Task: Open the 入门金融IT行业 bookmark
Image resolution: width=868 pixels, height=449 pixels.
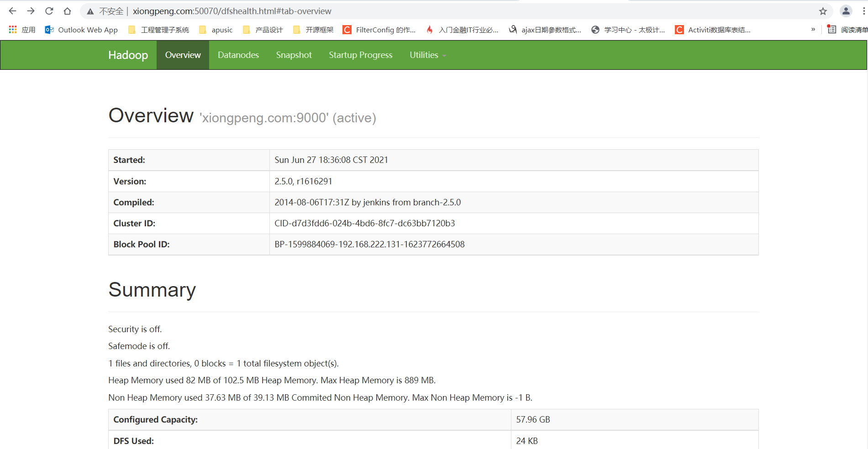Action: click(462, 30)
